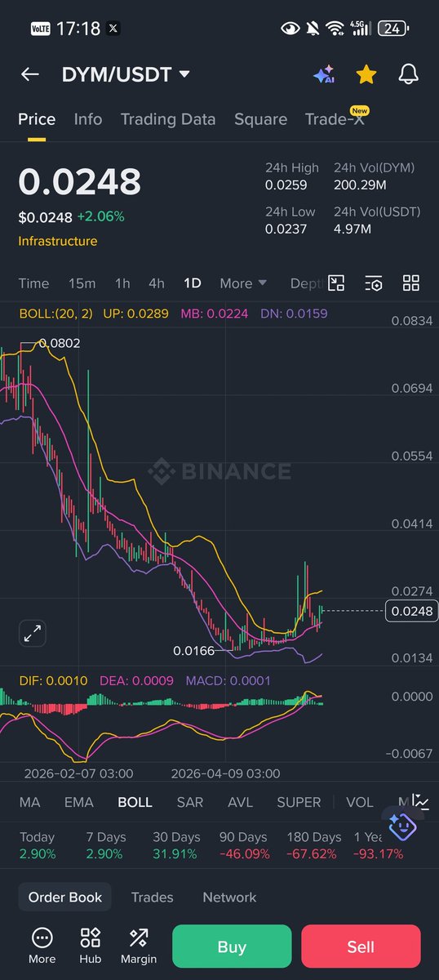Expand the More intervals dropdown
This screenshot has height=980, width=439.
tap(243, 283)
